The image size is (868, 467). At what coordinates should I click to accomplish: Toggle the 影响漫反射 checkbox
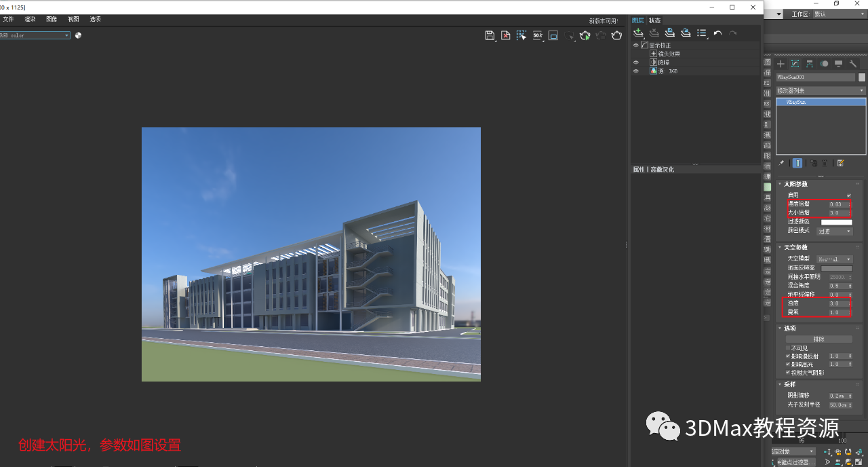(788, 356)
